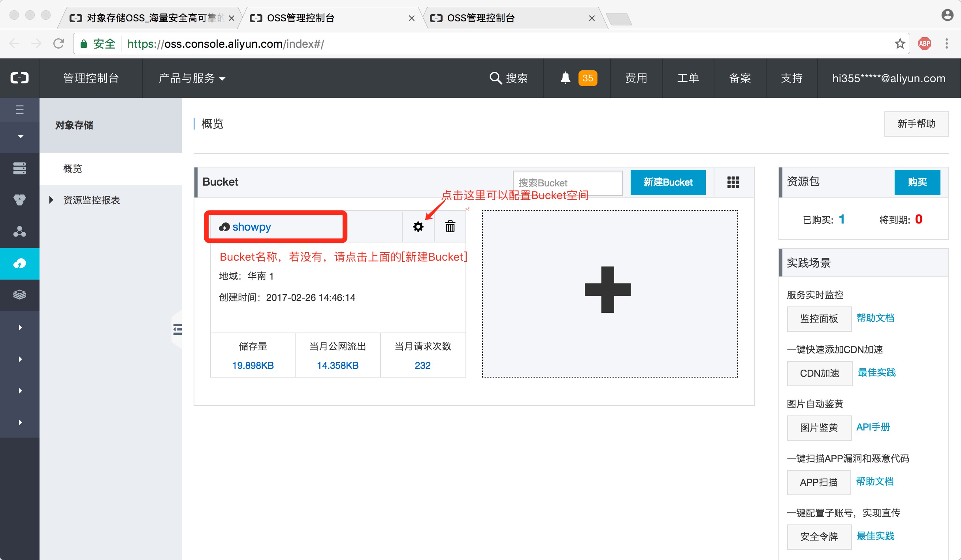Open the 产品与服务 dropdown menu
This screenshot has width=961, height=560.
tap(192, 78)
